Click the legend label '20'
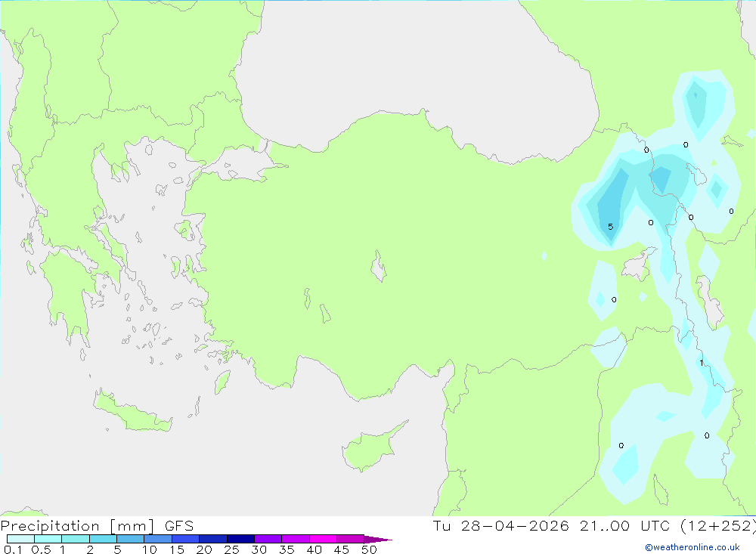This screenshot has height=554, width=756. point(204,549)
